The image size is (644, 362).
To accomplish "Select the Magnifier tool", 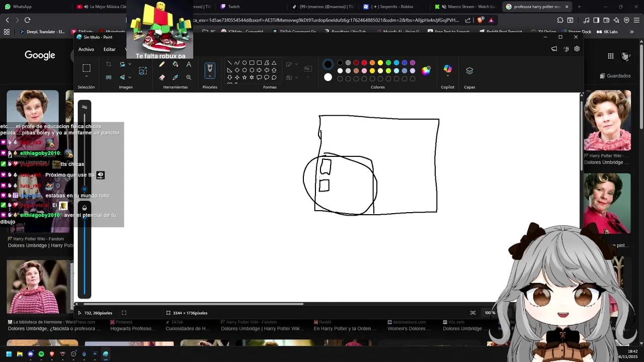I will click(x=189, y=77).
